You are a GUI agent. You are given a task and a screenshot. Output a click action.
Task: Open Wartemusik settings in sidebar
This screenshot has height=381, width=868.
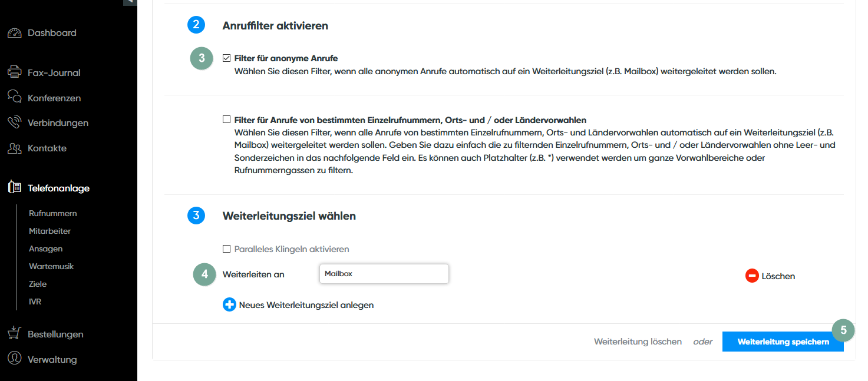pos(51,266)
